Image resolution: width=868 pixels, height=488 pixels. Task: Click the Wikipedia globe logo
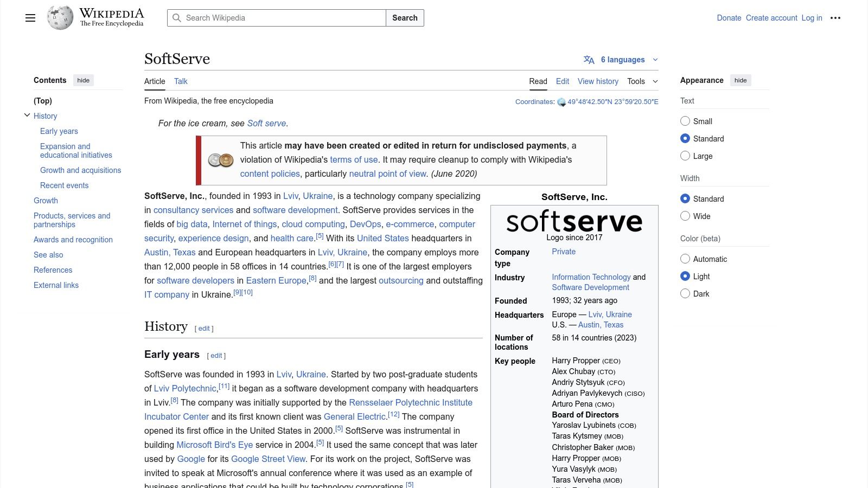[x=60, y=18]
